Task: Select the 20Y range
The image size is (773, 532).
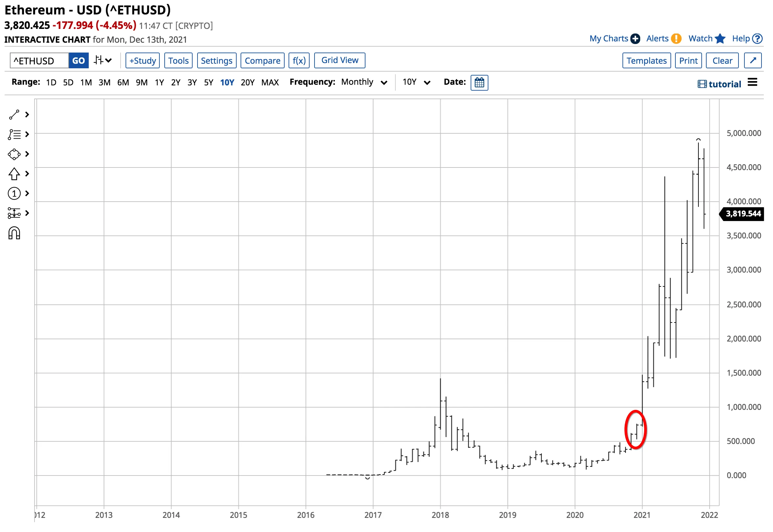Action: point(248,82)
